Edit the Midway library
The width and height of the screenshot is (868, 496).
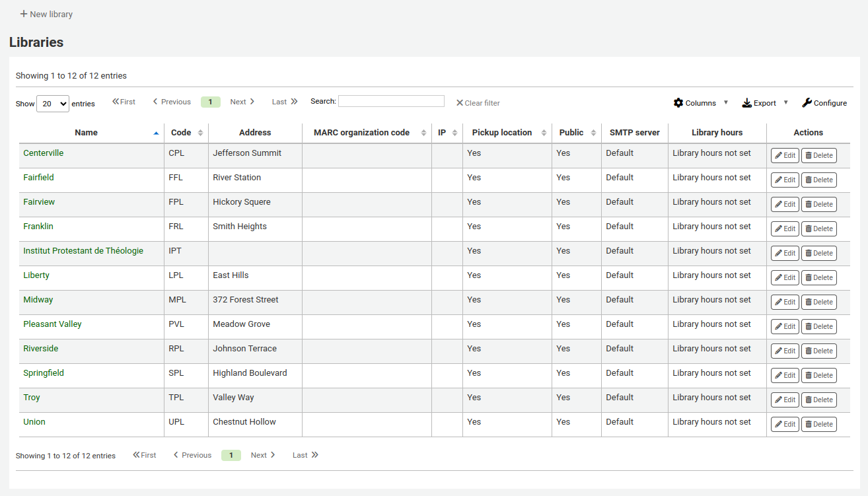coord(785,302)
